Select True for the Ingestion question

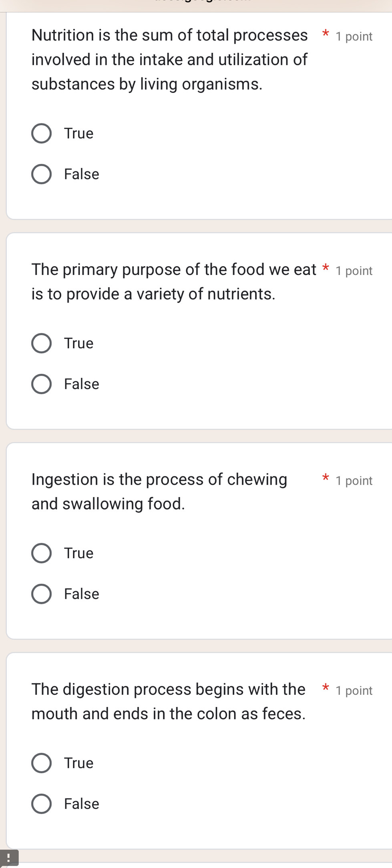(x=41, y=553)
